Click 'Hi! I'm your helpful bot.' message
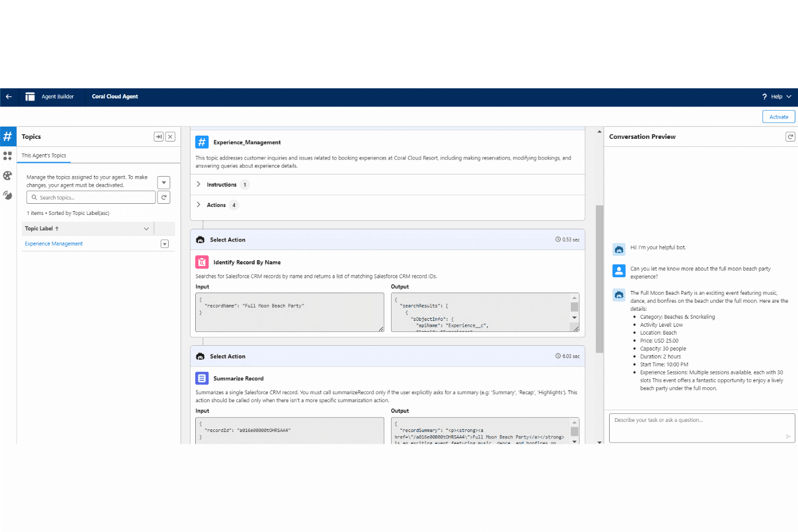The image size is (798, 532). [658, 247]
